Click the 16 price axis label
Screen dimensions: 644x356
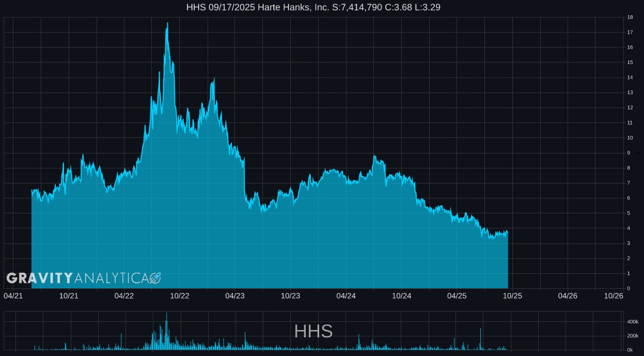(x=630, y=48)
